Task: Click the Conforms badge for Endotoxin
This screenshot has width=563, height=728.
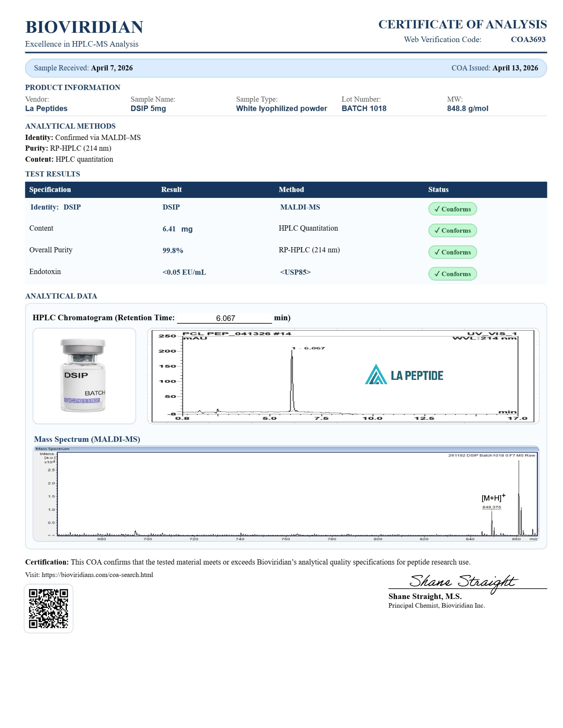Action: pos(452,274)
